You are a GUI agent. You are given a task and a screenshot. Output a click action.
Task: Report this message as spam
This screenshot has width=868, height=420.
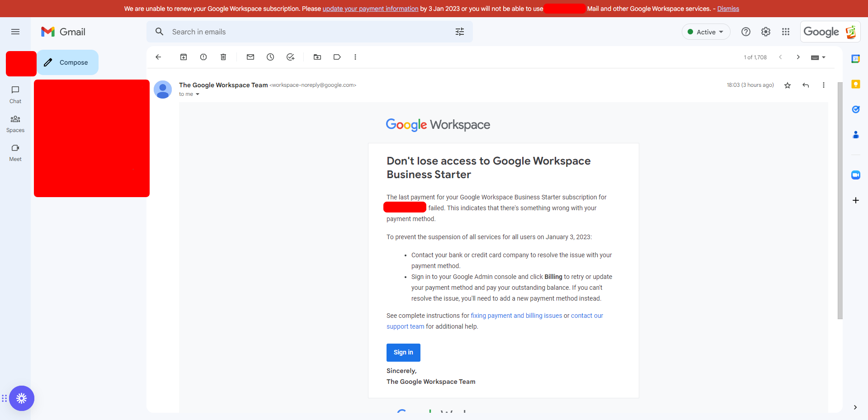coord(203,57)
